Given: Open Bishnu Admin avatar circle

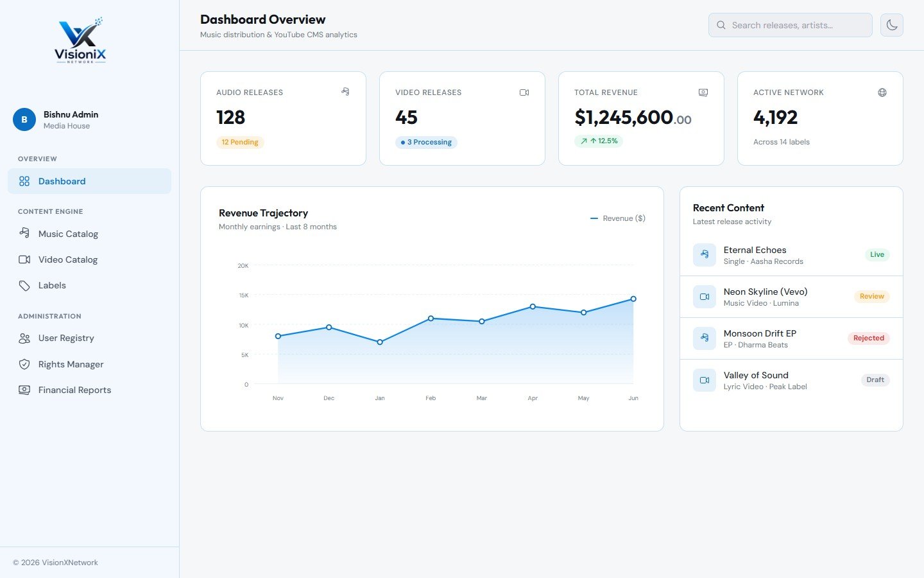Looking at the screenshot, I should (24, 119).
